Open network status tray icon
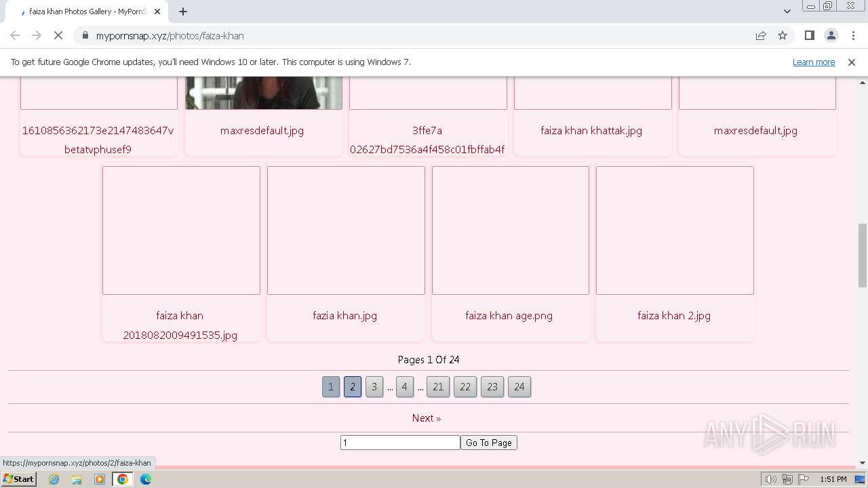 787,479
